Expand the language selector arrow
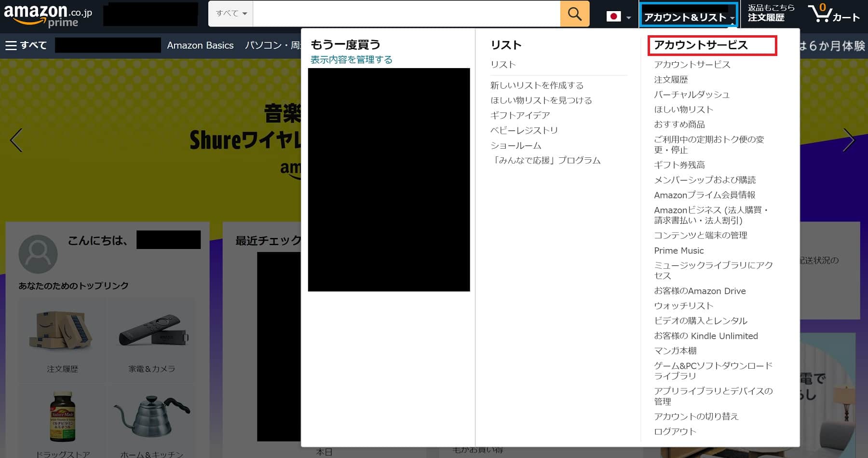 (x=628, y=18)
